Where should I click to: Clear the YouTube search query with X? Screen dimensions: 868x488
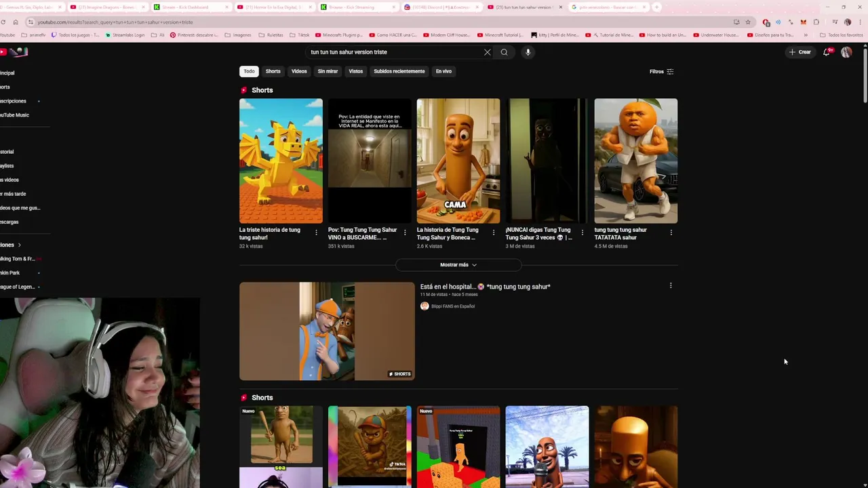pyautogui.click(x=487, y=52)
